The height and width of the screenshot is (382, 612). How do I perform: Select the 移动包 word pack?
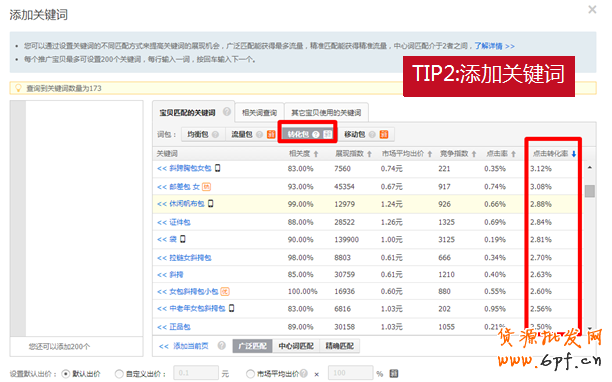(354, 134)
